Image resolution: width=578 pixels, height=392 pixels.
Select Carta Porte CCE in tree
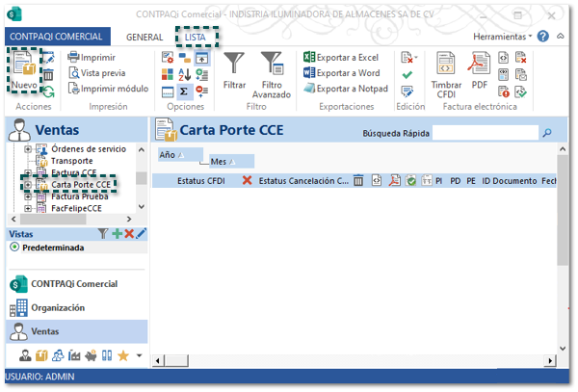[x=81, y=184]
